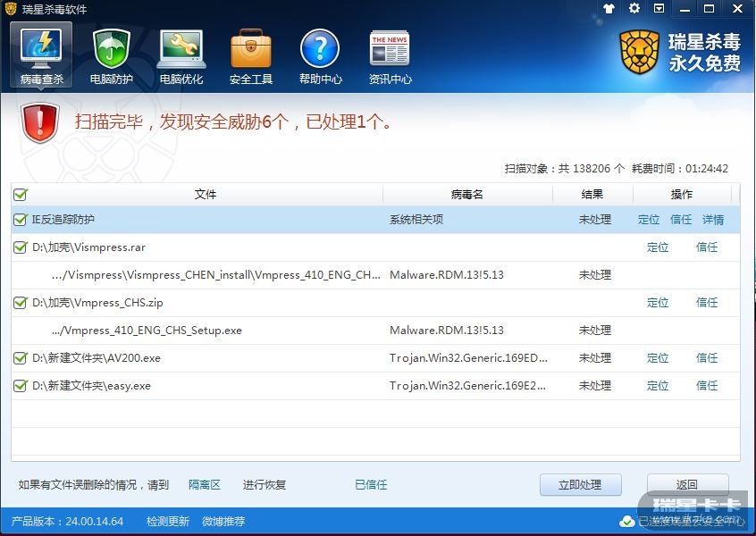
Task: Click 详情 for IE反追踪防护 row
Action: (x=713, y=220)
